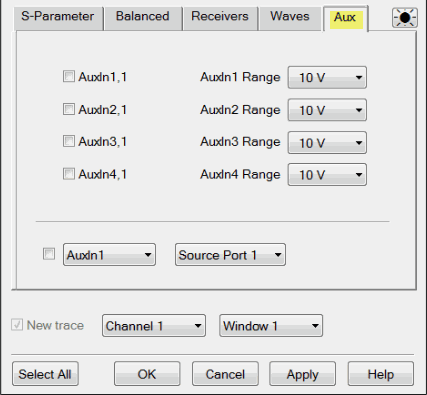
Task: Enable checkbox beside AuxIn1 dropdown
Action: [49, 254]
